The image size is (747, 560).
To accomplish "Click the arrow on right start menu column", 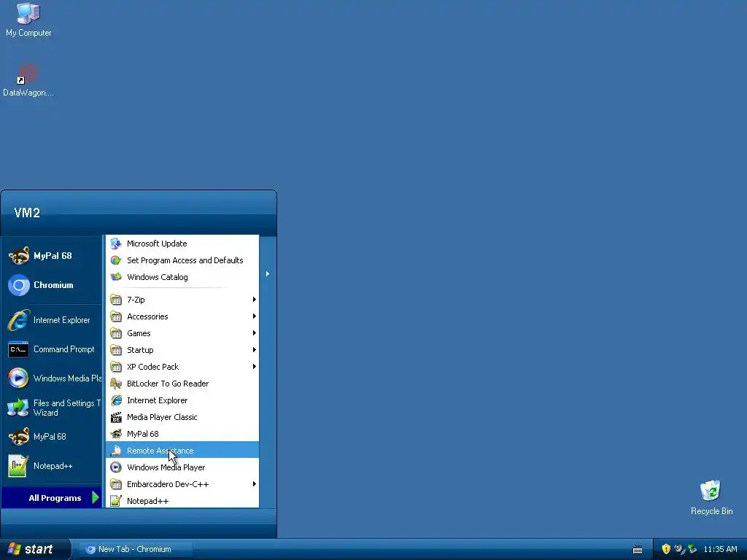I will pyautogui.click(x=268, y=274).
